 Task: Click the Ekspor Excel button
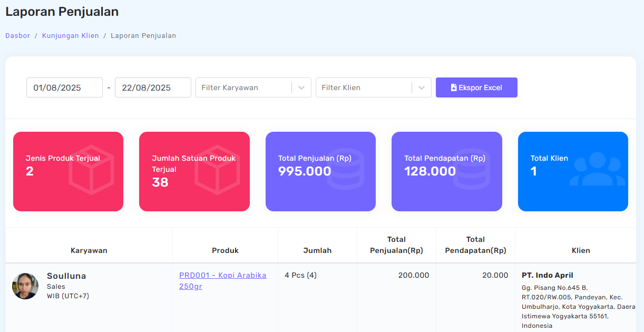476,87
